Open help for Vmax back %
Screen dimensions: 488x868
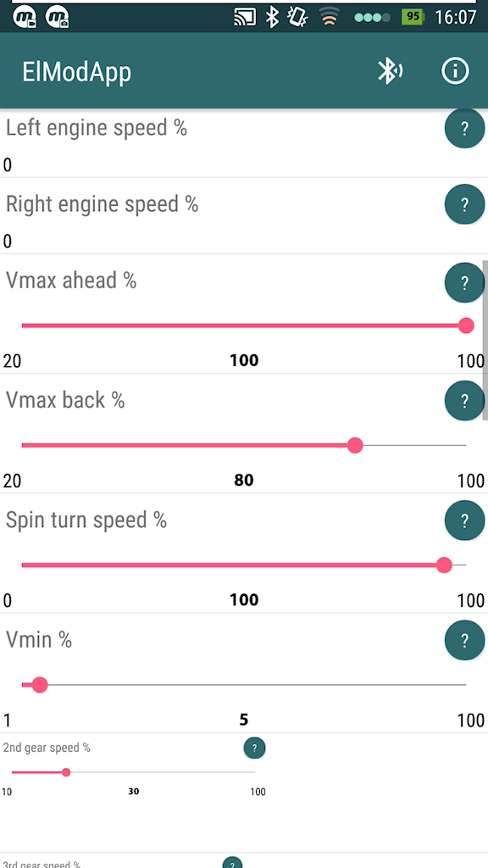click(x=465, y=400)
